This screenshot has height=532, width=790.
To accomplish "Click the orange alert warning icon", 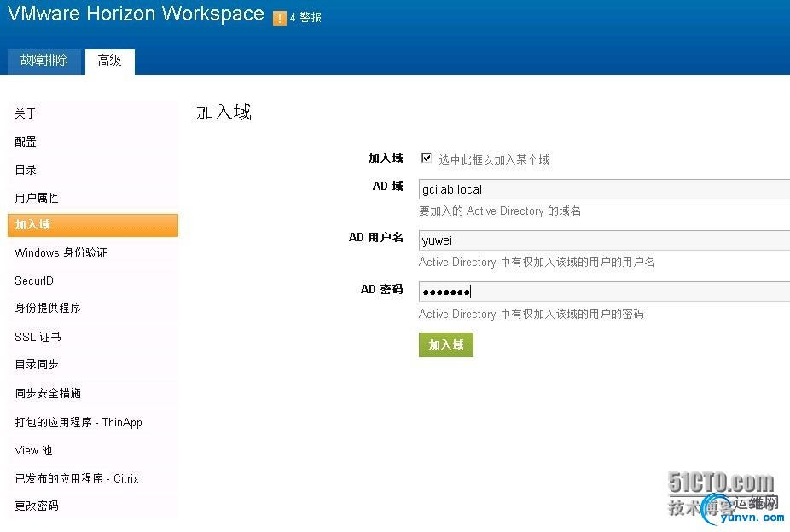I will click(279, 18).
